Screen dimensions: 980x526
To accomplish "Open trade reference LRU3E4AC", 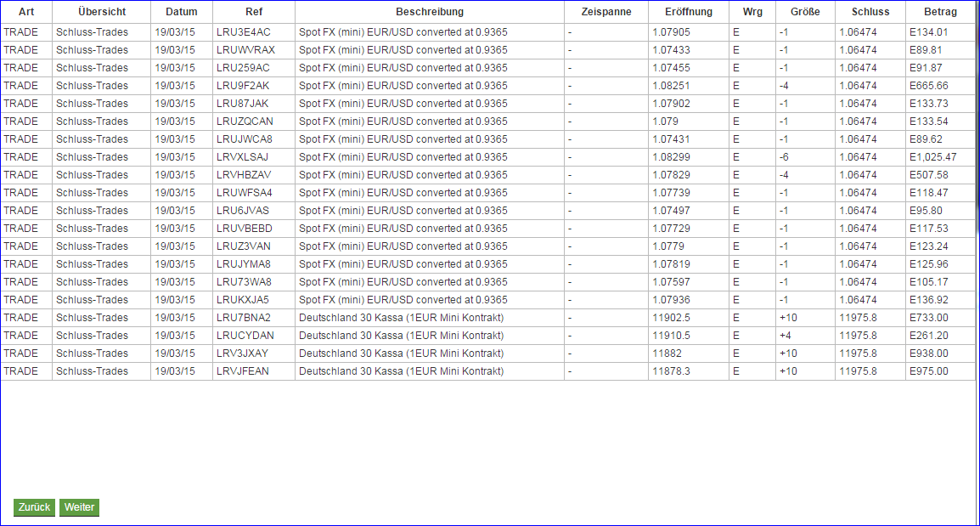I will point(242,31).
